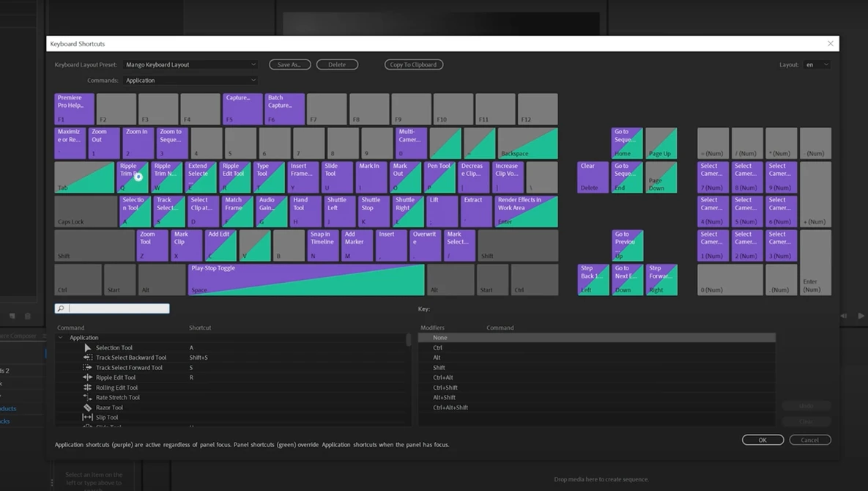Click the Delete preset button
The width and height of the screenshot is (868, 491).
(337, 64)
